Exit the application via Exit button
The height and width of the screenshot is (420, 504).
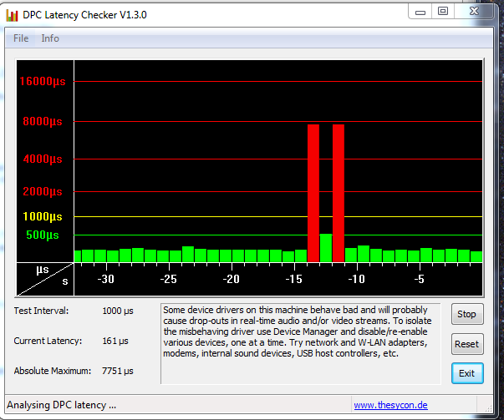tap(466, 373)
